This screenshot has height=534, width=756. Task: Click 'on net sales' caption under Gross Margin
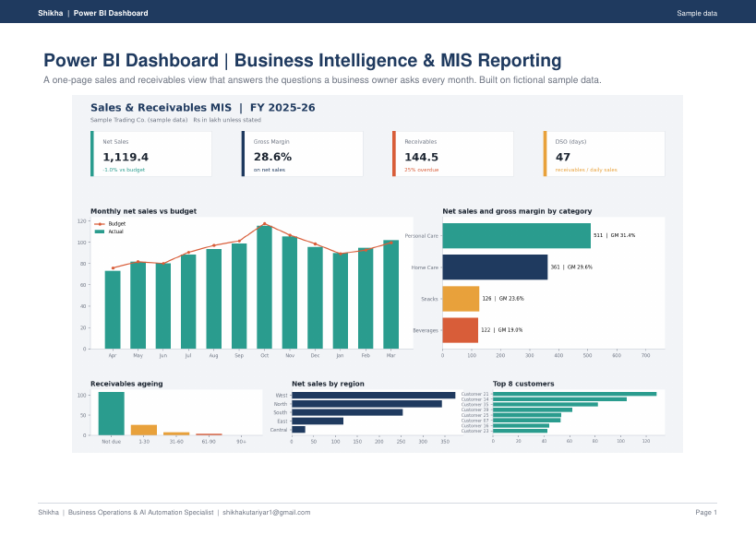[269, 170]
